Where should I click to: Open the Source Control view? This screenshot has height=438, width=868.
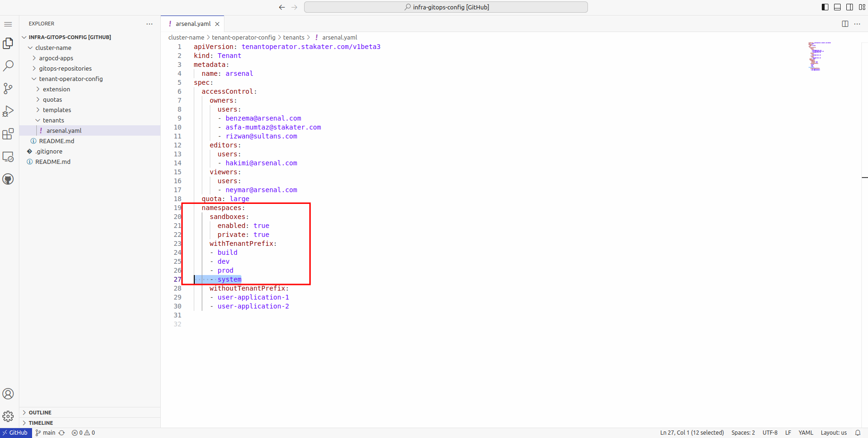(x=8, y=89)
